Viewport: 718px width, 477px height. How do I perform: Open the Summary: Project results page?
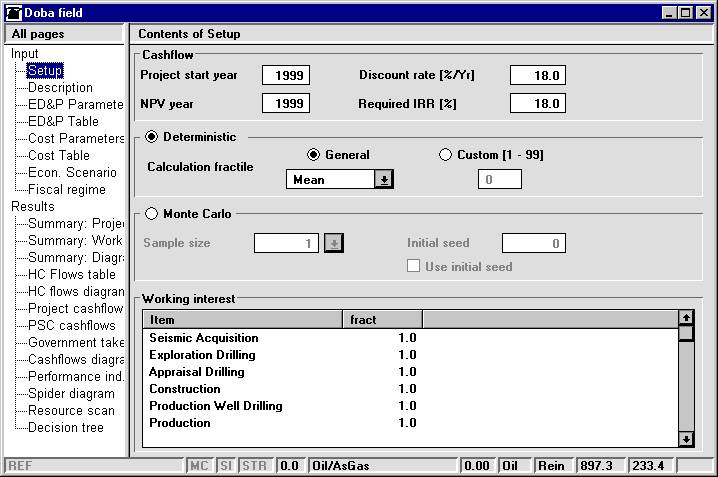pyautogui.click(x=76, y=223)
